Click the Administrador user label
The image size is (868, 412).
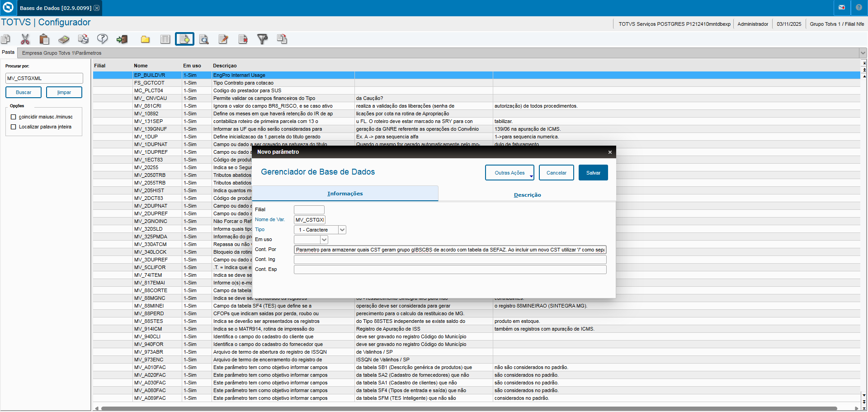tap(753, 24)
